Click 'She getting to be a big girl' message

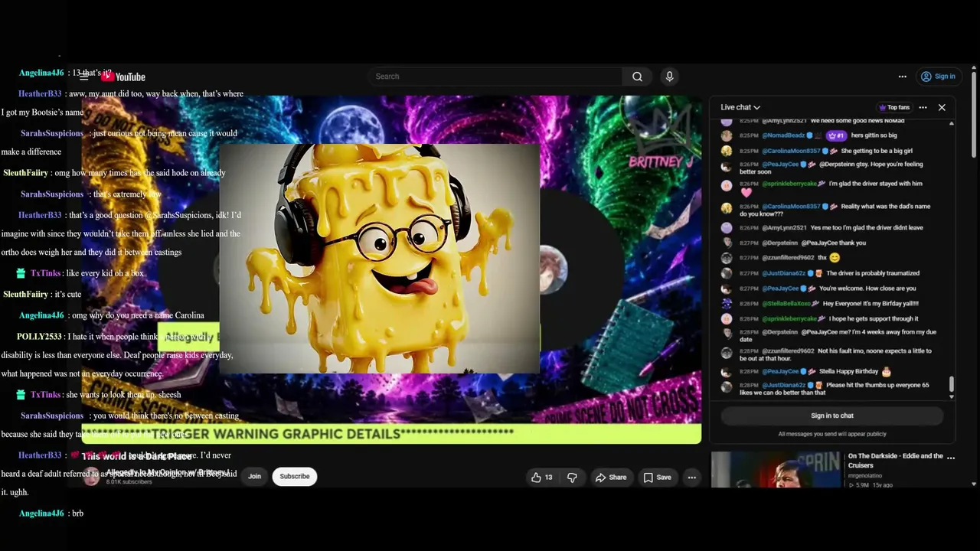click(x=877, y=151)
